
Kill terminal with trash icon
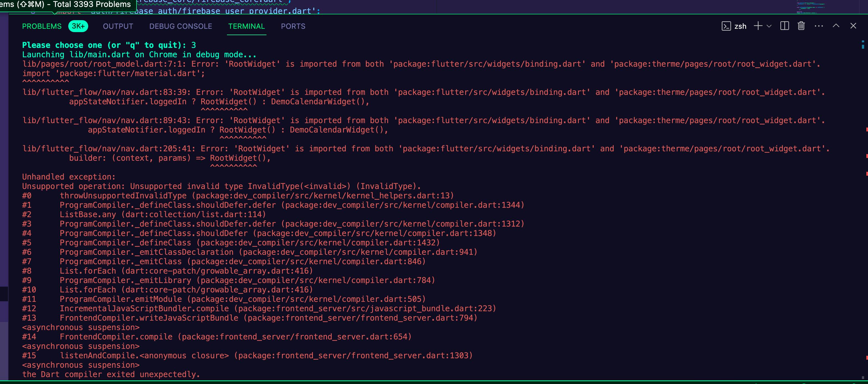click(x=801, y=26)
